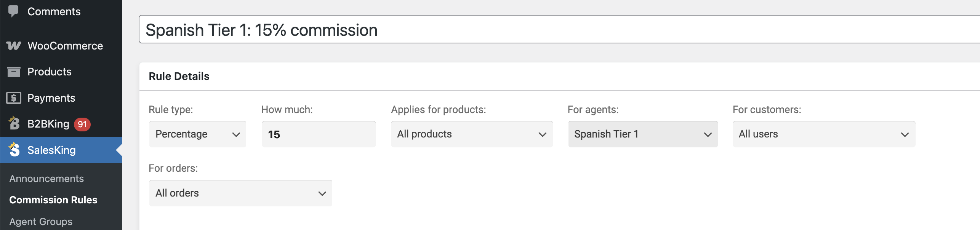This screenshot has height=230, width=980.
Task: Open the WooCommerce menu label
Action: 65,46
